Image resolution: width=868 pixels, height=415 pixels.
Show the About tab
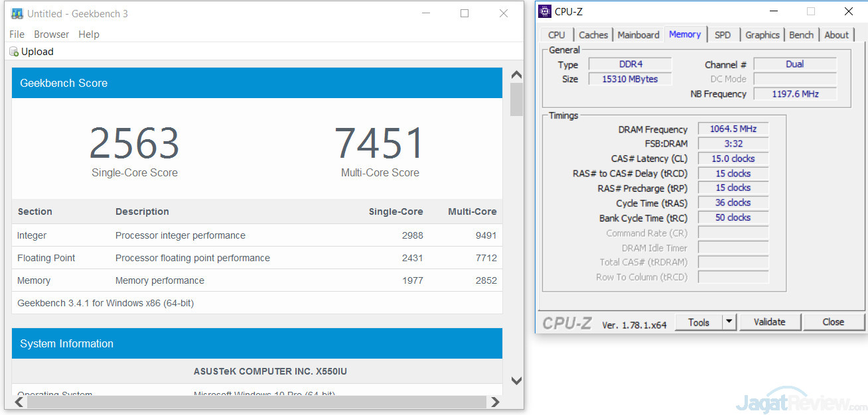[x=836, y=35]
